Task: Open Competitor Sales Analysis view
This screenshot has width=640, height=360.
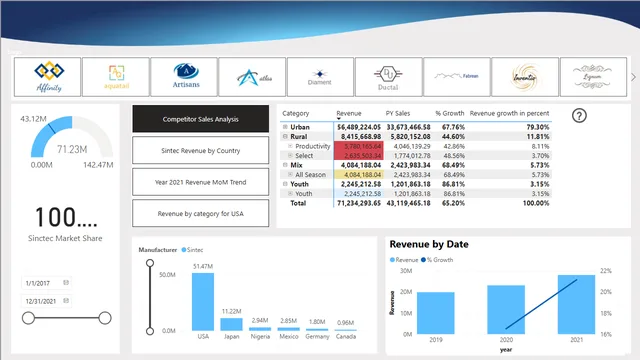Action: click(x=200, y=119)
